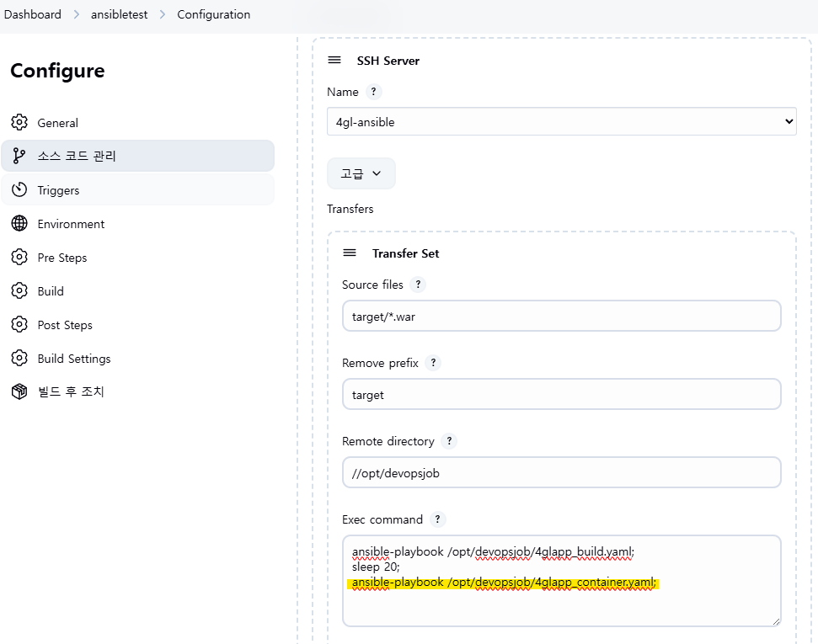Show help for Source files
Screen dimensions: 818x644
(418, 285)
